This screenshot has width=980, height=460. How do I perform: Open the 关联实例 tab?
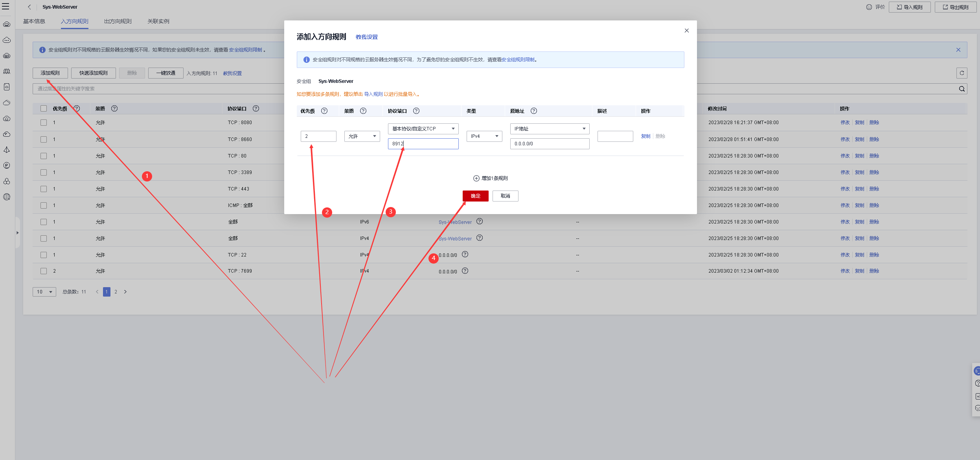click(x=158, y=21)
